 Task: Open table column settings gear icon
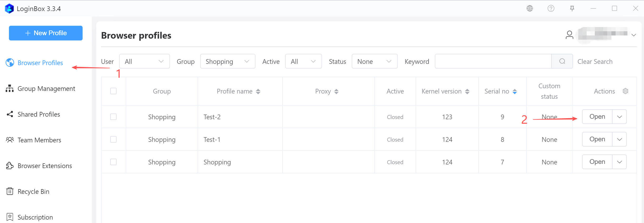pyautogui.click(x=625, y=91)
